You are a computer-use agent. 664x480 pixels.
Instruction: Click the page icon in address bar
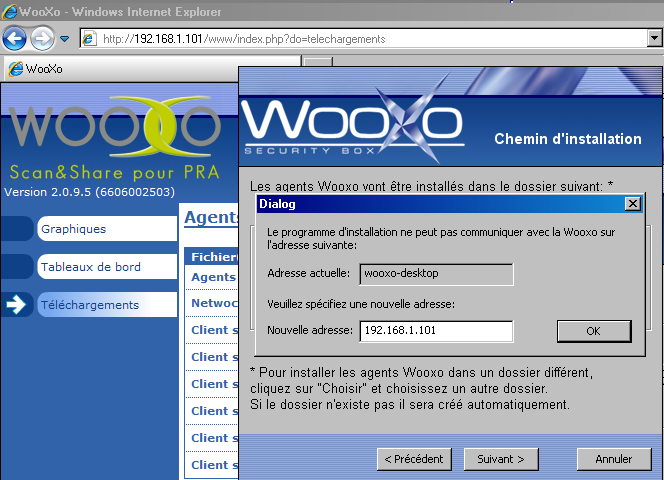89,39
